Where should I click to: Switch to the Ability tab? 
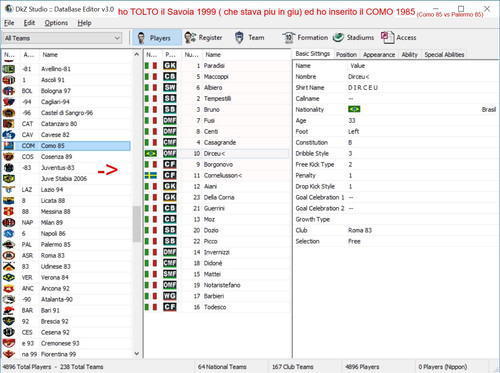410,55
